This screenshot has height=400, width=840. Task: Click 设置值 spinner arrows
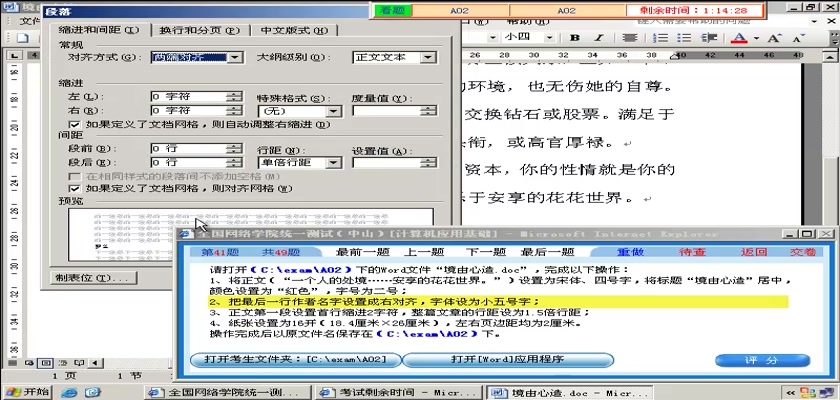click(x=430, y=162)
